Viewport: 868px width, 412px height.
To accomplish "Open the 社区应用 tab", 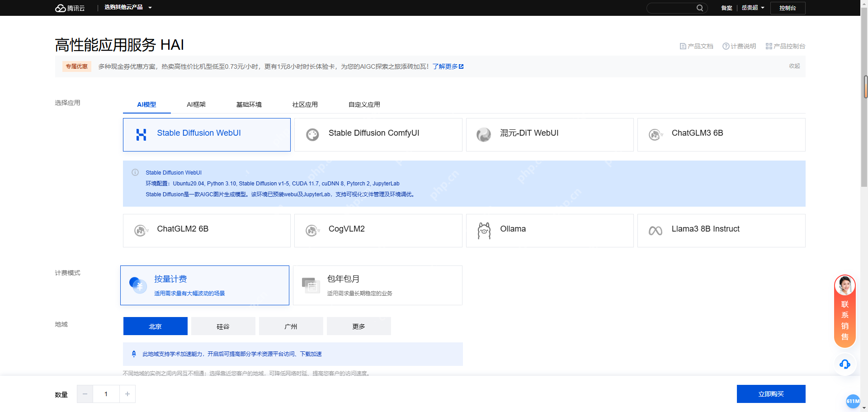I will (305, 104).
